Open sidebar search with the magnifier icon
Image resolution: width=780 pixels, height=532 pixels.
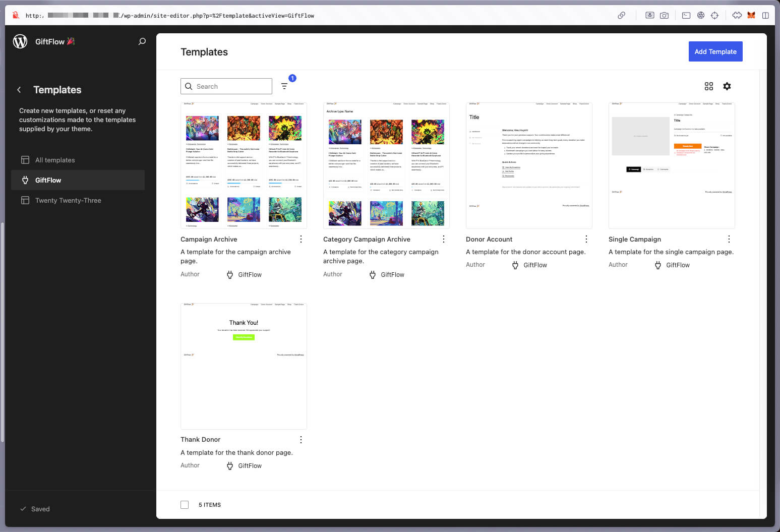click(x=142, y=41)
